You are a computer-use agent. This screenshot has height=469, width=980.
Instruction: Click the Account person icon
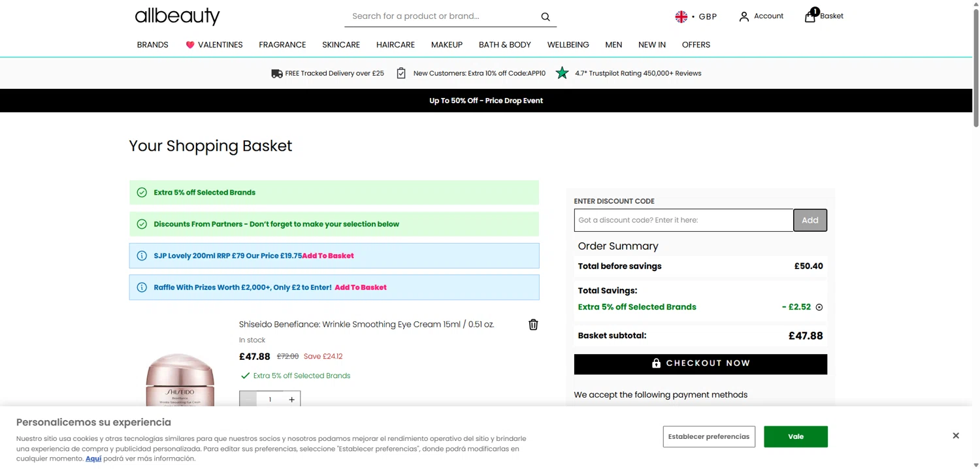743,17
